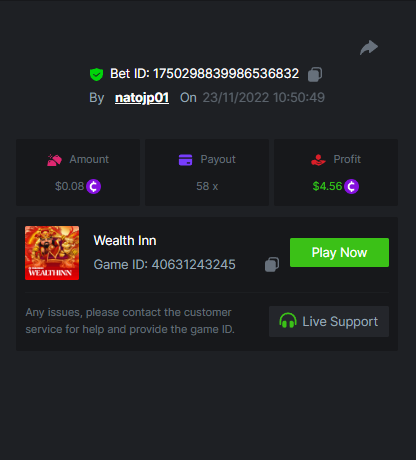The image size is (416, 460).
Task: Open natojp01 user profile link
Action: click(x=142, y=98)
